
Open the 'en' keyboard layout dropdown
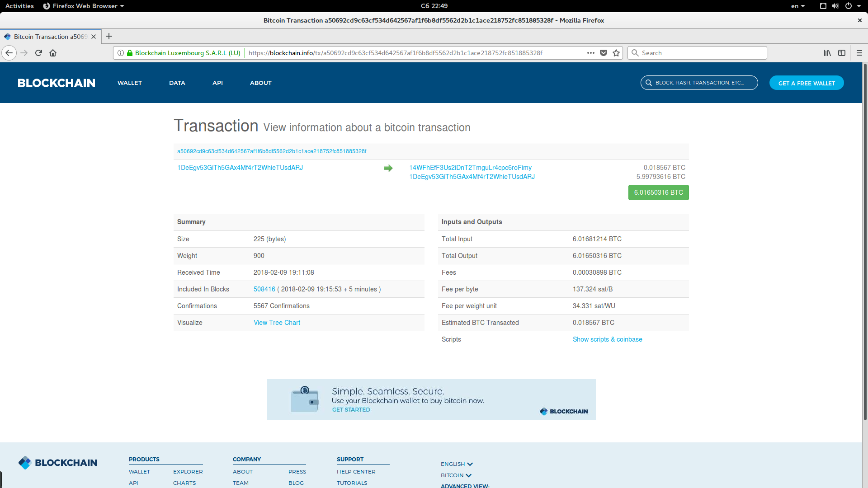(x=798, y=6)
